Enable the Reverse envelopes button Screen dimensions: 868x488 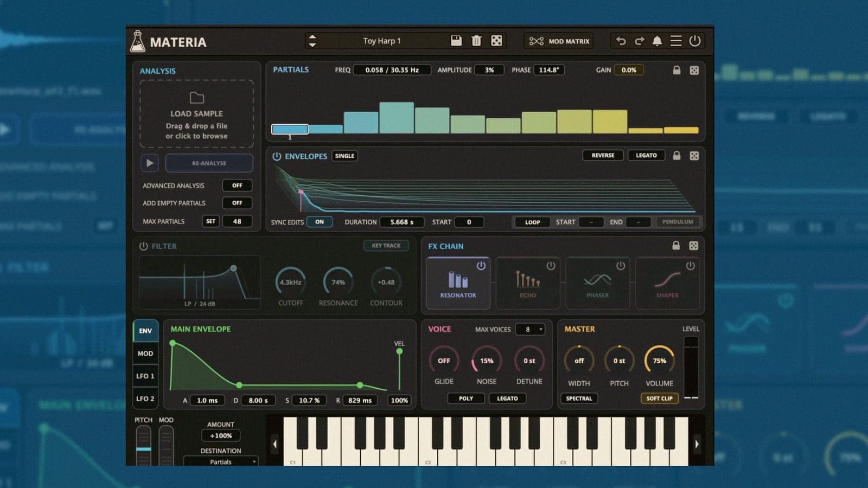point(603,155)
